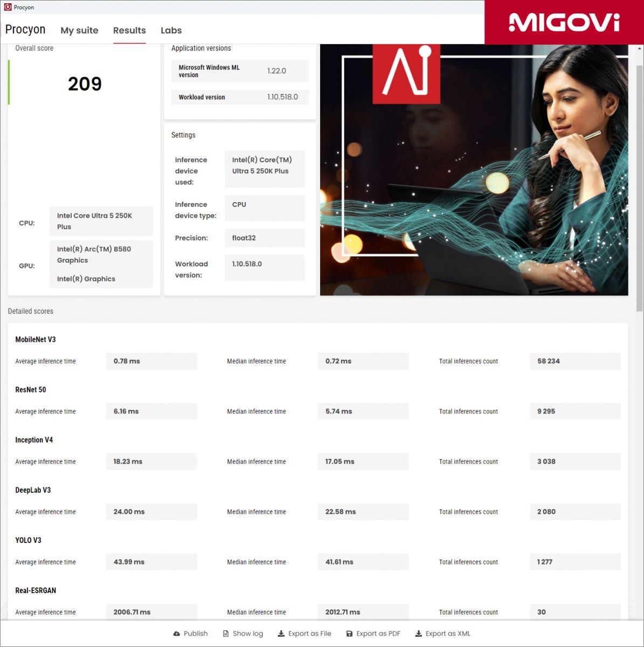The image size is (644, 647).
Task: Click the Show log button
Action: 243,634
